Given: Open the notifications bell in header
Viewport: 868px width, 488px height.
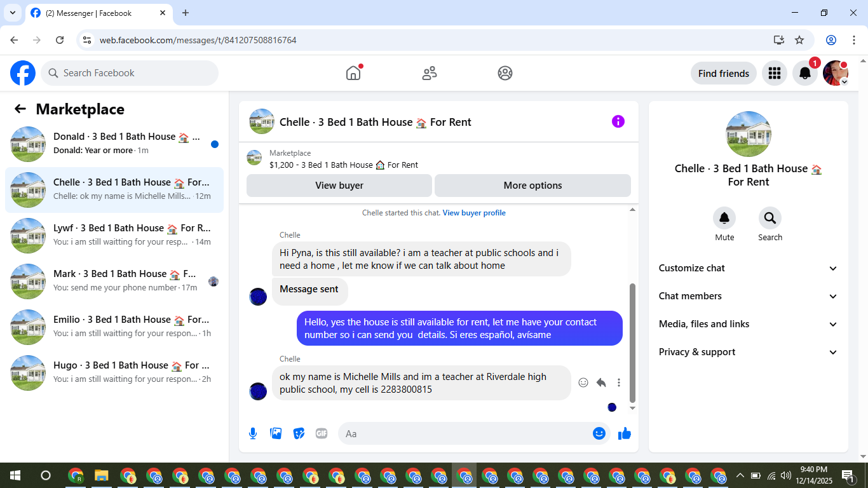Looking at the screenshot, I should (x=805, y=73).
